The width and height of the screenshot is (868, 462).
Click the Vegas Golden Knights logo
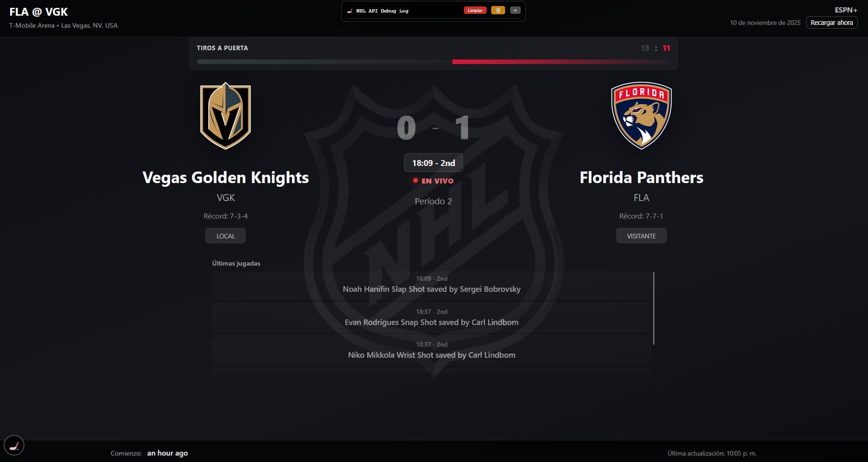click(226, 116)
